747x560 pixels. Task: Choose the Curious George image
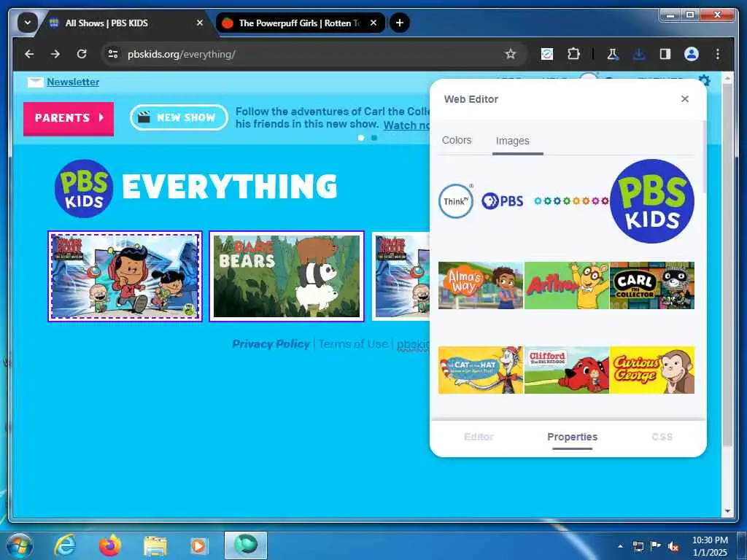coord(652,370)
